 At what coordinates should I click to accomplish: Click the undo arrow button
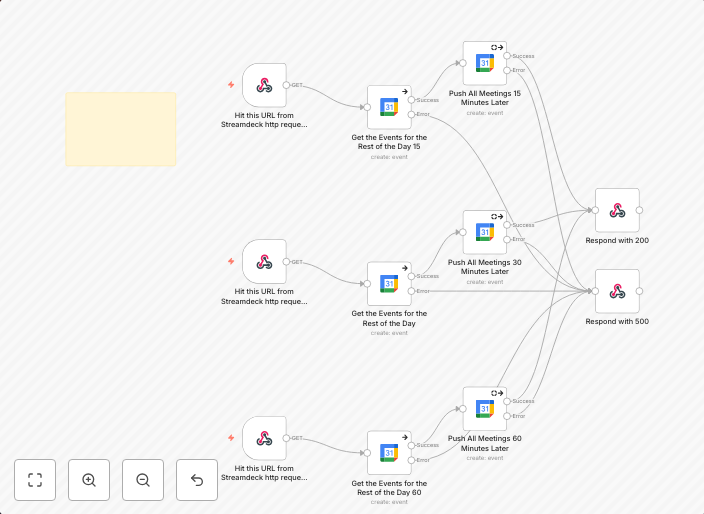coord(197,480)
